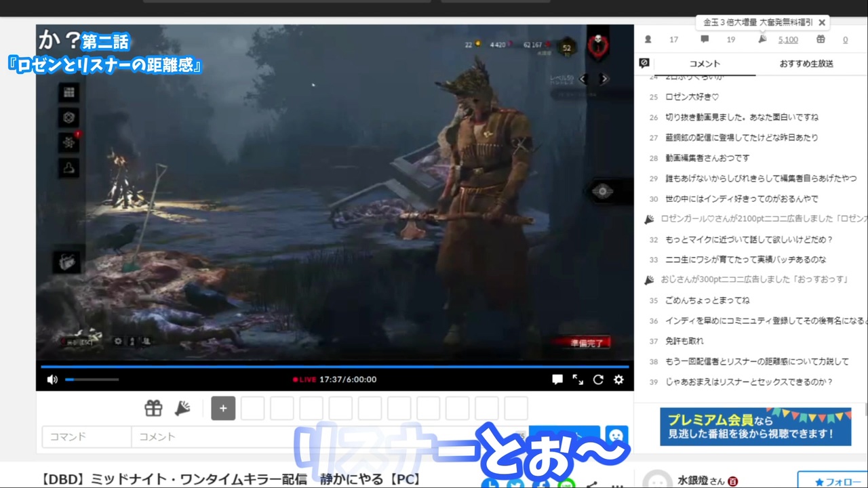Click the comment count bubble icon
868x488 pixels.
[705, 39]
